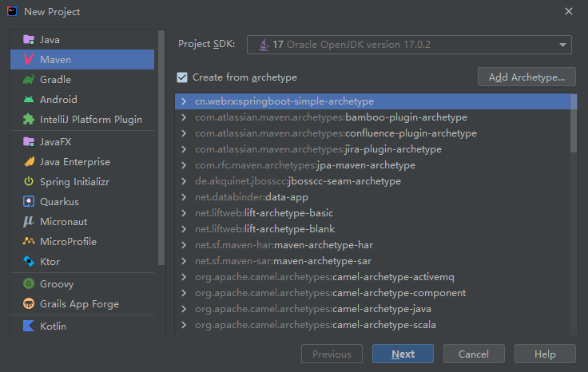
Task: Click the Java Enterprise icon
Action: click(29, 161)
